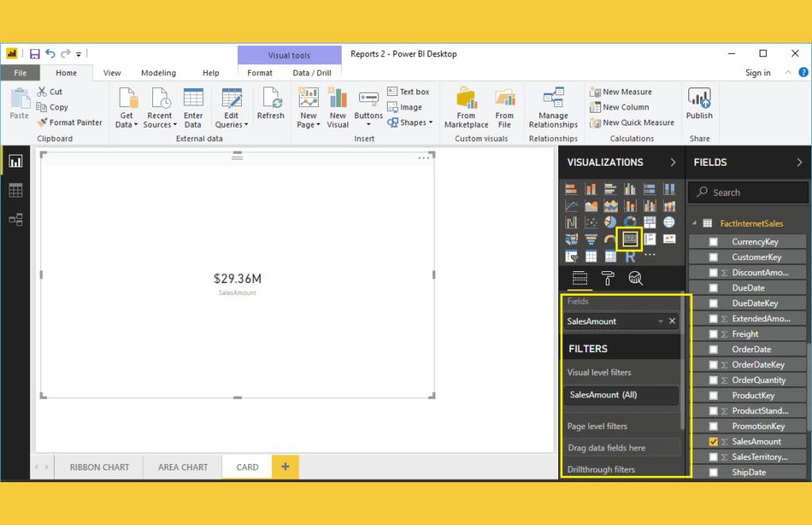
Task: Click the Refresh button
Action: coord(270,104)
